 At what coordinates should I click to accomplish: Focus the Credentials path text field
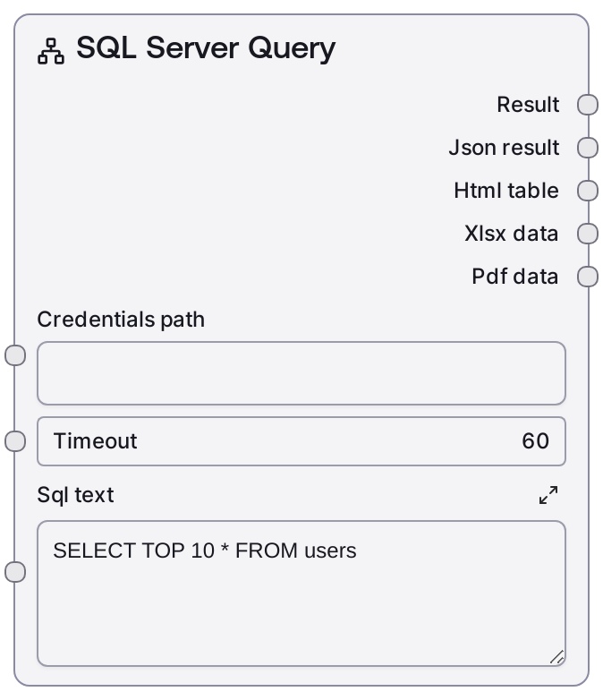click(301, 373)
